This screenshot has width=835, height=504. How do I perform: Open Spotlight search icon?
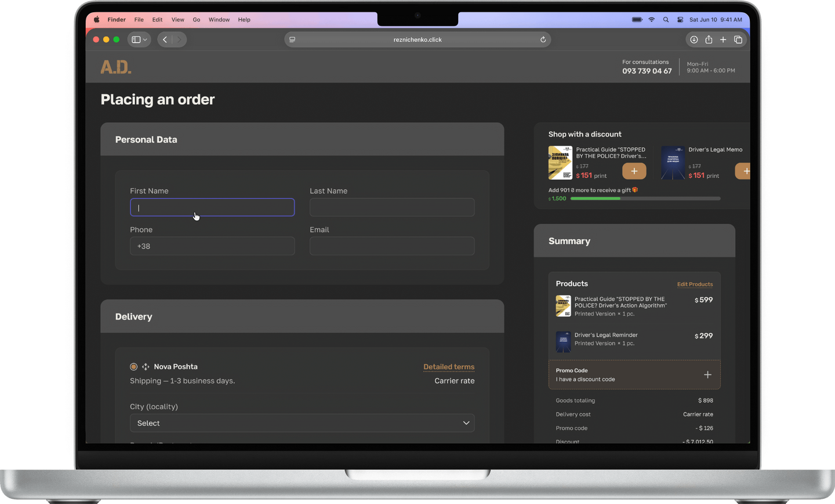pos(666,20)
